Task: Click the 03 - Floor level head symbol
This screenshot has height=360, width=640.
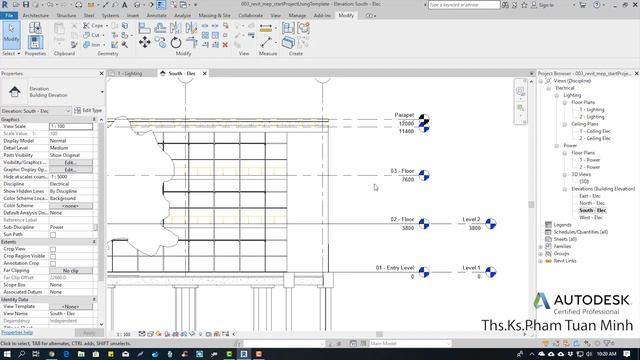Action: coord(424,176)
